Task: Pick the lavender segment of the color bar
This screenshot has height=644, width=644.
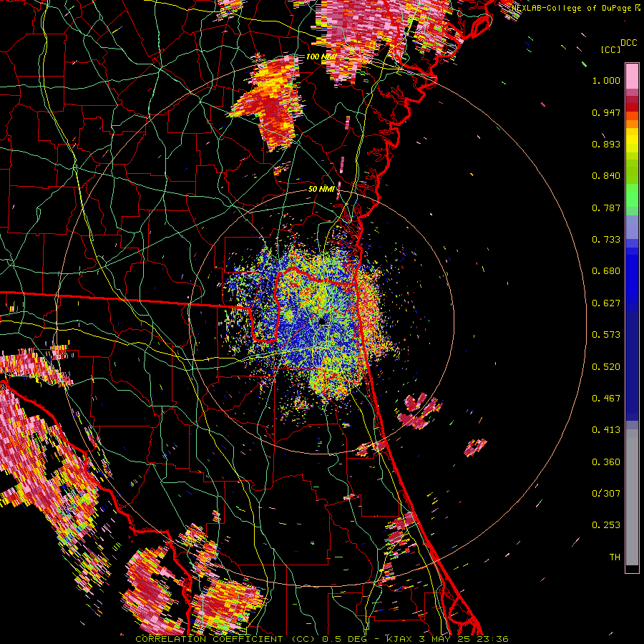Action: [x=632, y=227]
